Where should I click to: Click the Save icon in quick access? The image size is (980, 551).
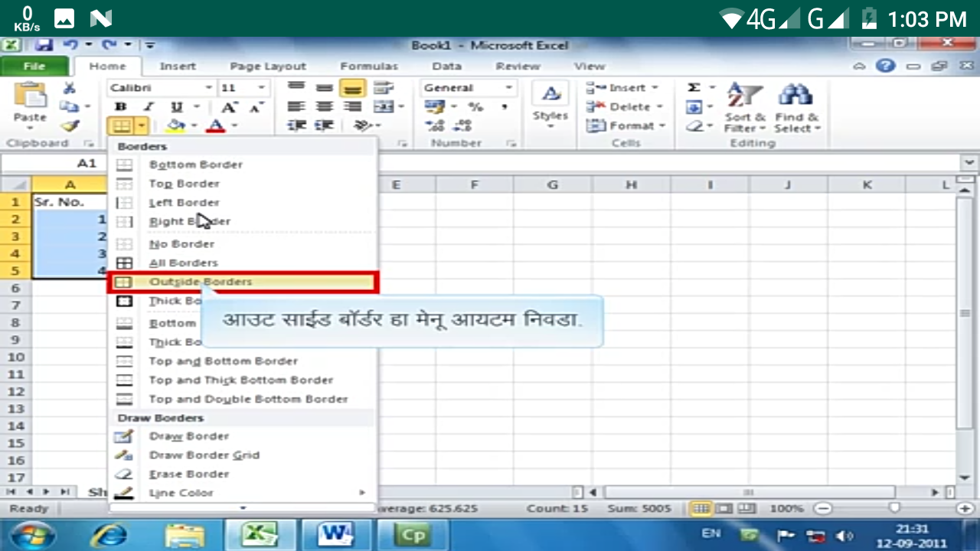43,45
